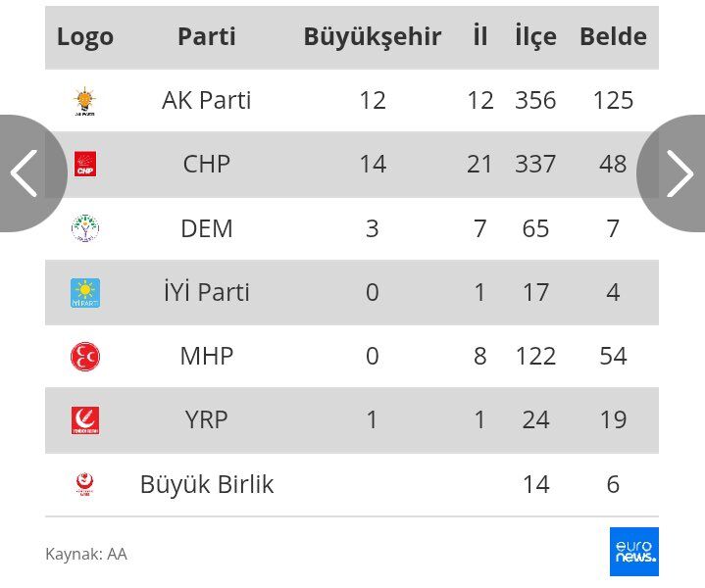Click the İl column header
705x588 pixels.
(x=479, y=37)
